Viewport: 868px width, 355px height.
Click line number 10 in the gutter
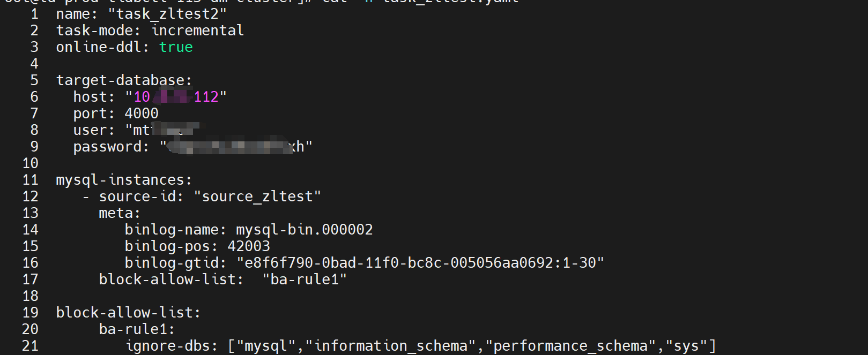pyautogui.click(x=31, y=163)
